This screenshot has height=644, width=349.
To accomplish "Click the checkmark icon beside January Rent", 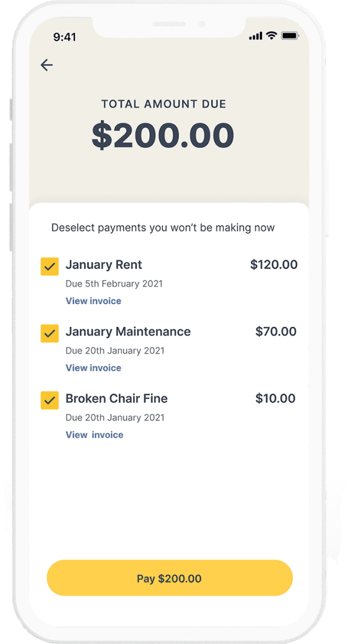I will coord(50,266).
